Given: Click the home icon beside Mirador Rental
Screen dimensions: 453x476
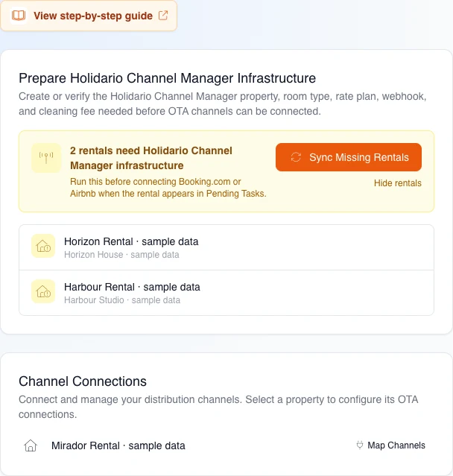Looking at the screenshot, I should [31, 445].
